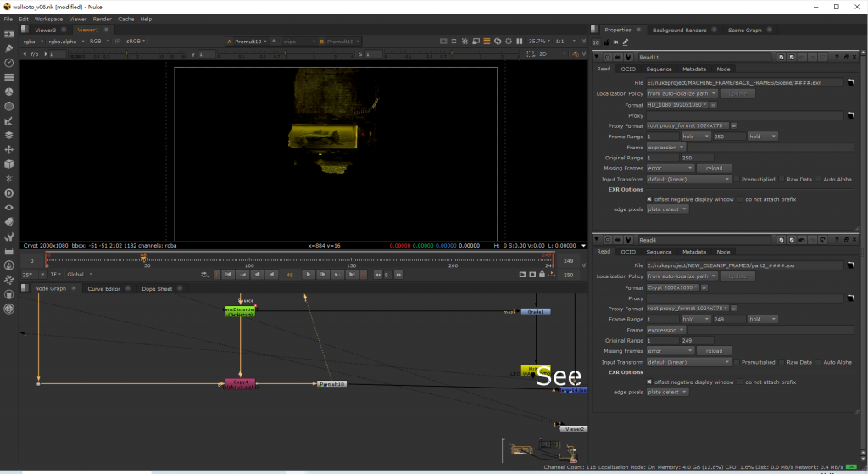Open the Channel nodes stacked-lines icon
Screen dimensions: 868x474
click(x=8, y=77)
